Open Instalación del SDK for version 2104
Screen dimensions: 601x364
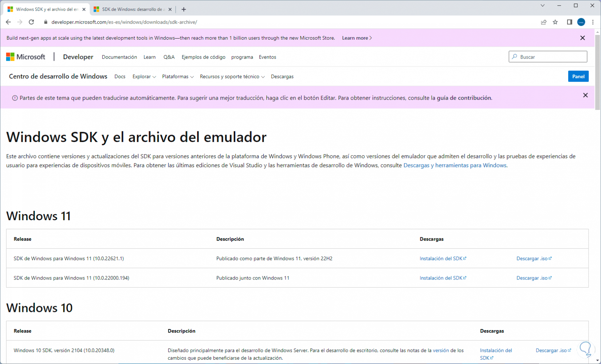(x=496, y=354)
